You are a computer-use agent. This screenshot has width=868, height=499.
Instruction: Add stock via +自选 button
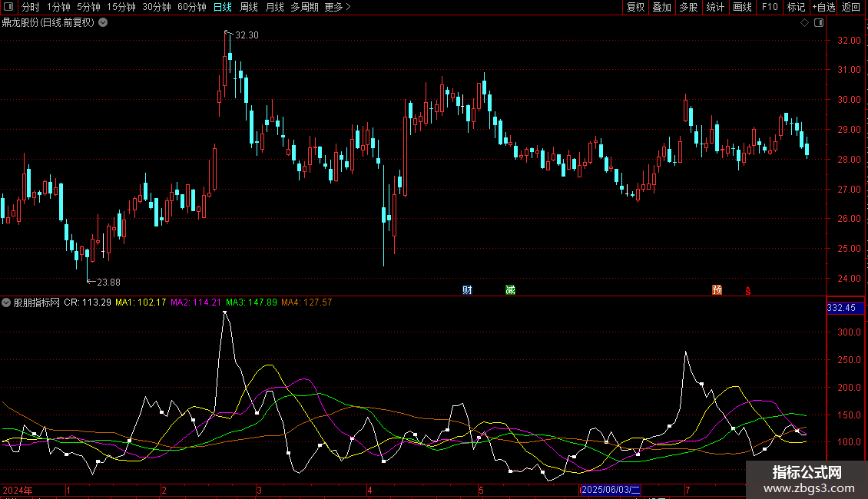tap(823, 7)
